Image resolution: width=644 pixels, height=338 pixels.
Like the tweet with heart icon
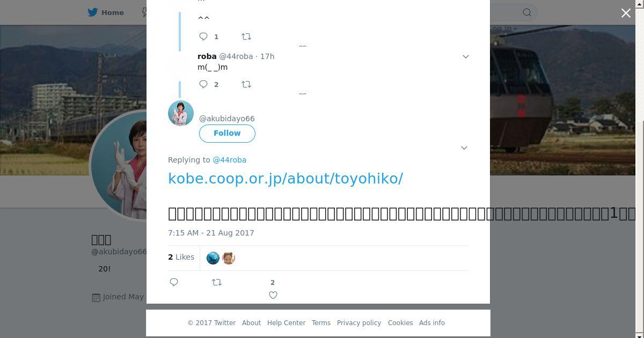273,295
